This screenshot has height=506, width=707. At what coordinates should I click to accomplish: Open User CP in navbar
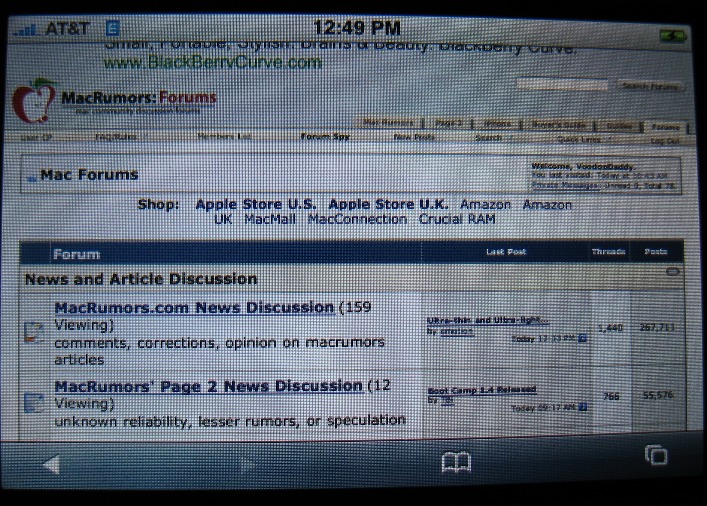(36, 137)
